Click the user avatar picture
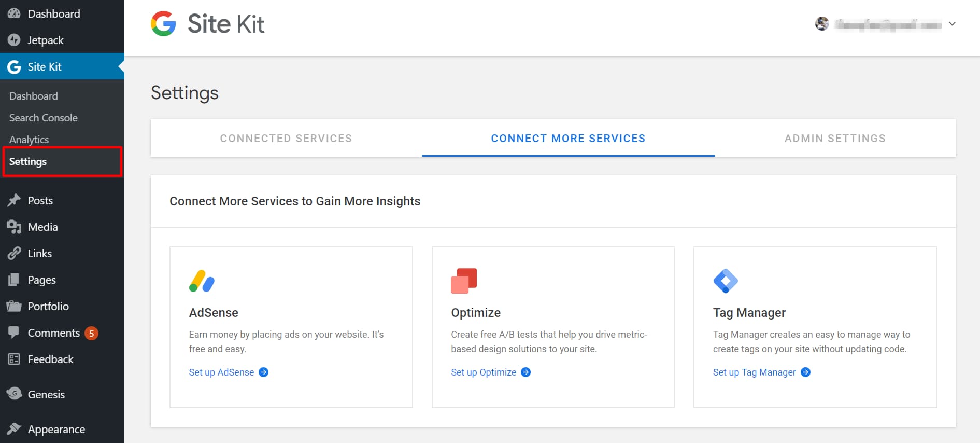This screenshot has height=443, width=980. point(822,24)
